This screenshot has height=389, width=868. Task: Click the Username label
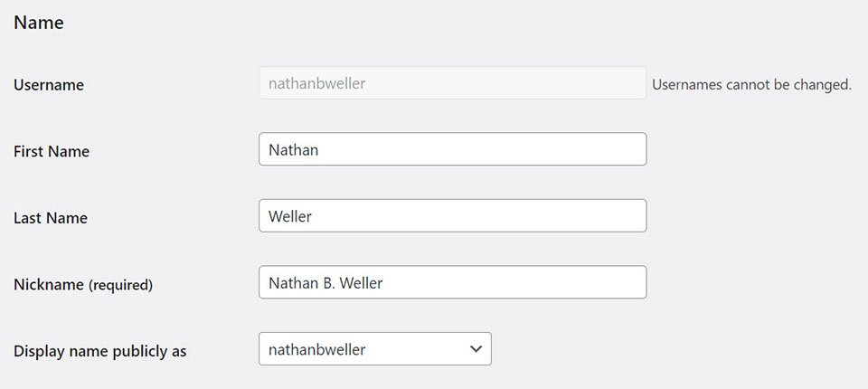(x=49, y=85)
